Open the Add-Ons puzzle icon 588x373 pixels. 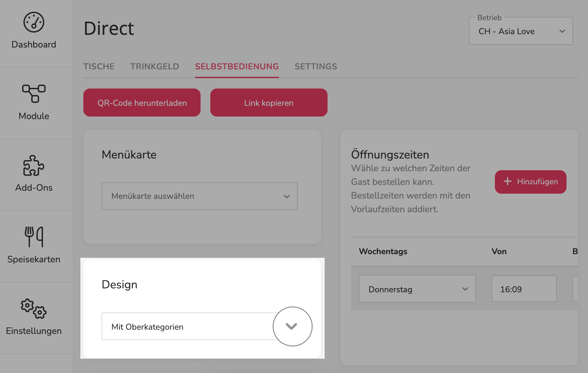(x=34, y=165)
